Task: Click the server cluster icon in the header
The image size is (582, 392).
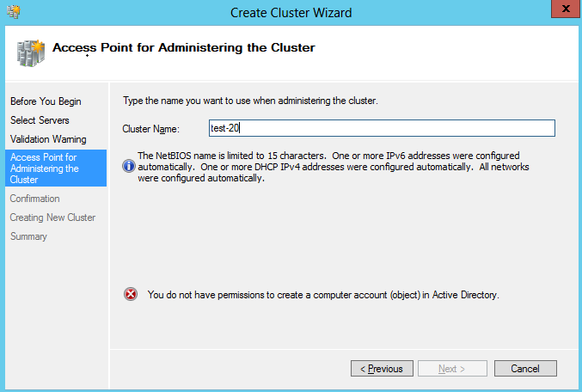Action: (x=30, y=53)
